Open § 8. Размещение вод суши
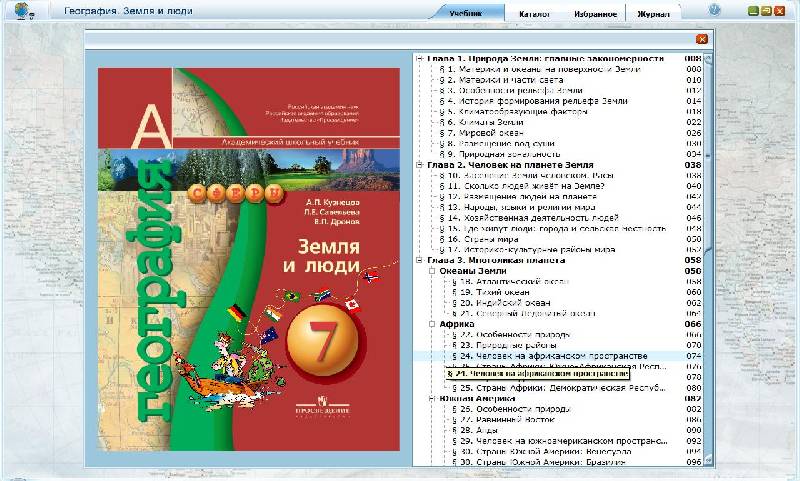The width and height of the screenshot is (800, 481). (496, 144)
